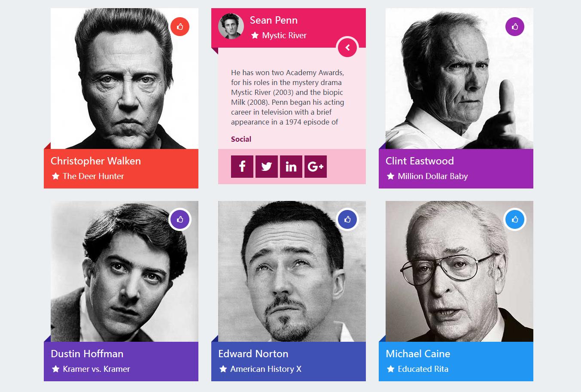Open the Google Plus social icon
This screenshot has width=581, height=392.
(316, 167)
